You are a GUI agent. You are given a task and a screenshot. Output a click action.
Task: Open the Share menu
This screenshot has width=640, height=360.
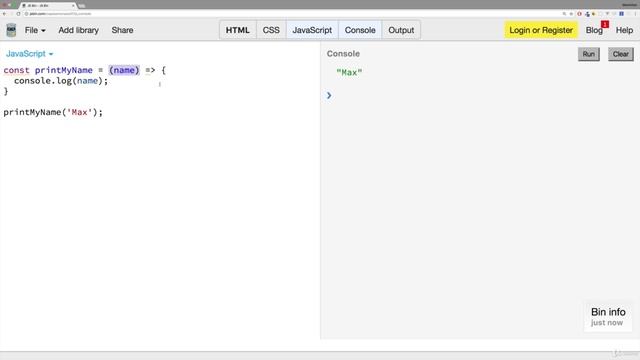tap(122, 30)
